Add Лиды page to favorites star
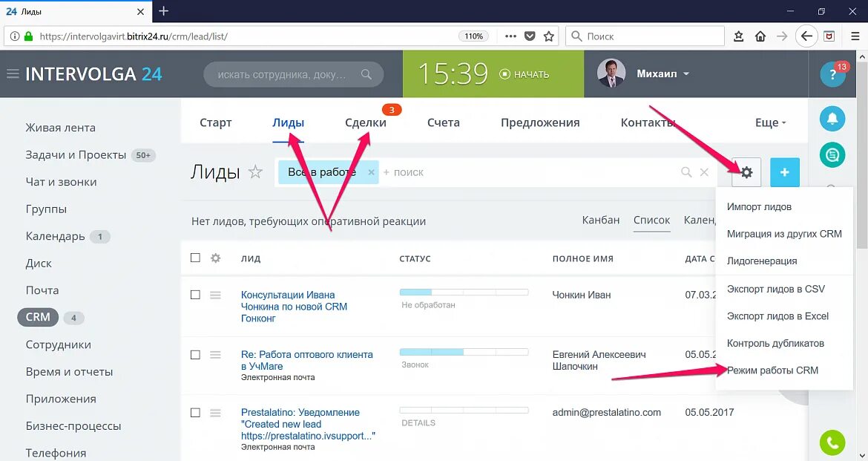The width and height of the screenshot is (868, 461). click(254, 171)
